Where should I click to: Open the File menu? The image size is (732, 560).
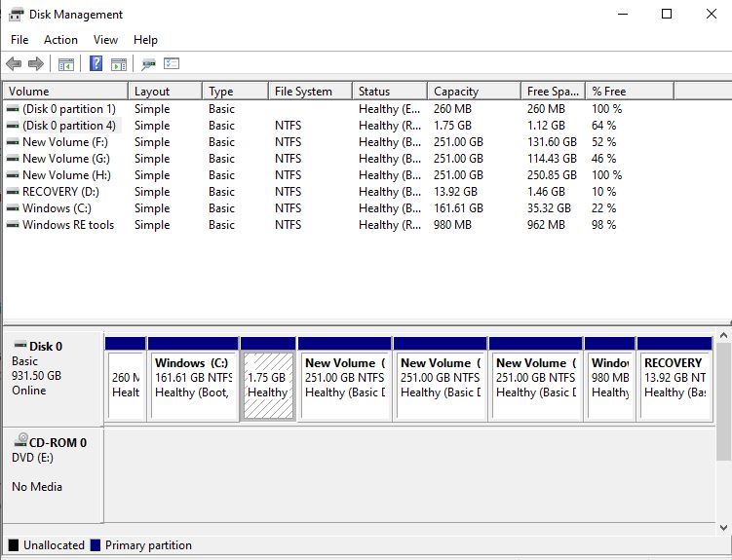[x=19, y=40]
